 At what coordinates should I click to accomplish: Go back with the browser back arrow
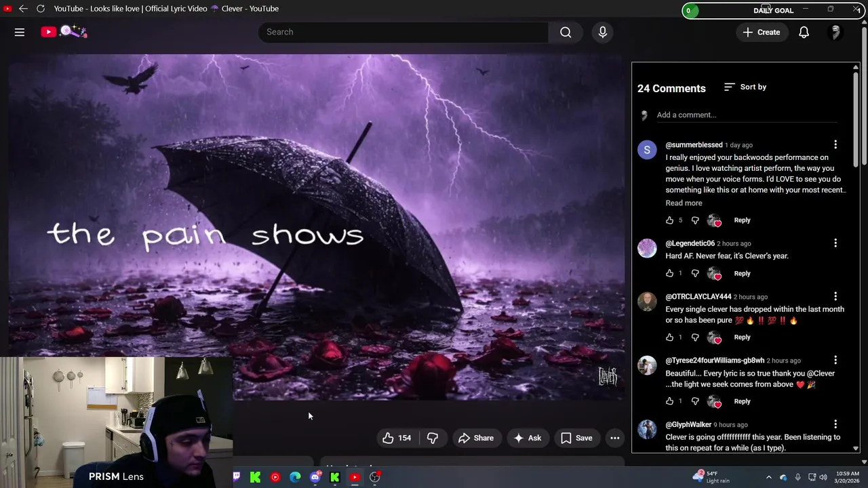click(x=23, y=9)
